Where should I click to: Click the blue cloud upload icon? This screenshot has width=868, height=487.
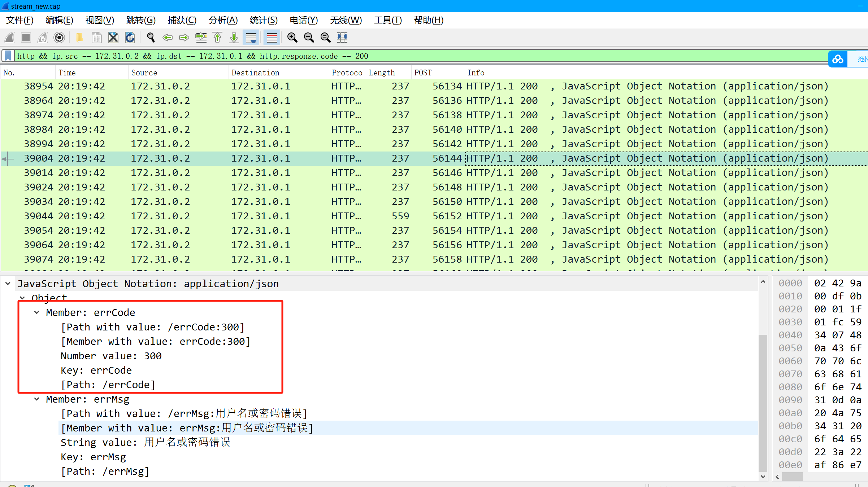[838, 59]
